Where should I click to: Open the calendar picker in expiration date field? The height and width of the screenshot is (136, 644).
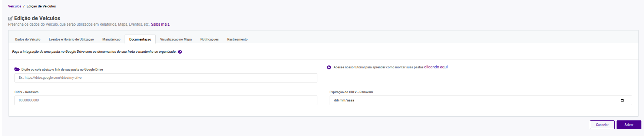pos(622,100)
